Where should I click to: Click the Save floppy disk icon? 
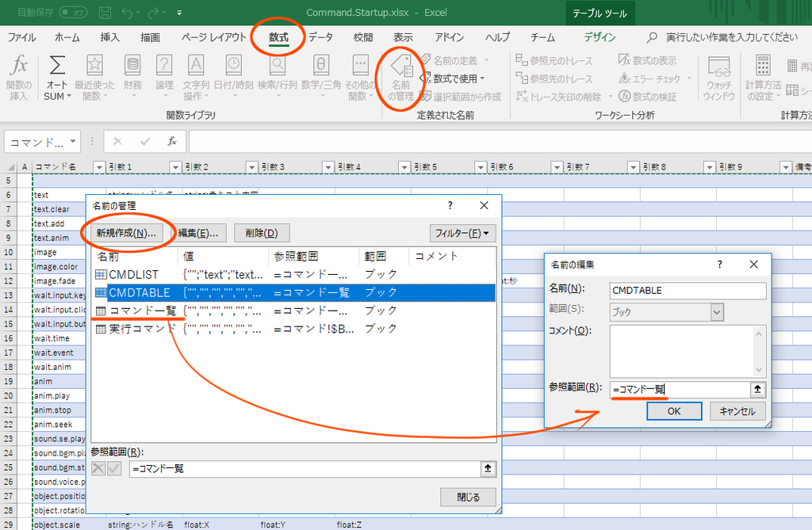[x=105, y=13]
